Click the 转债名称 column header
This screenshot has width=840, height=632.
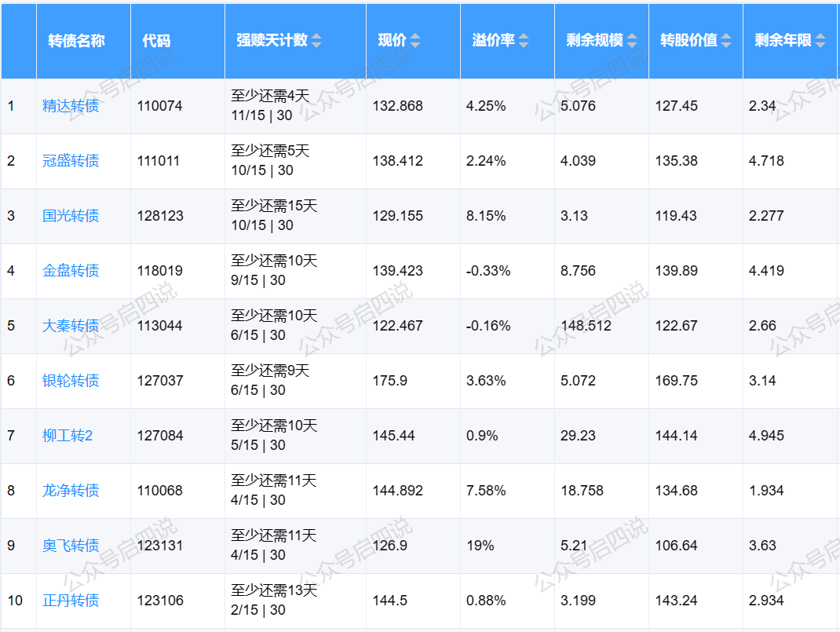click(76, 41)
